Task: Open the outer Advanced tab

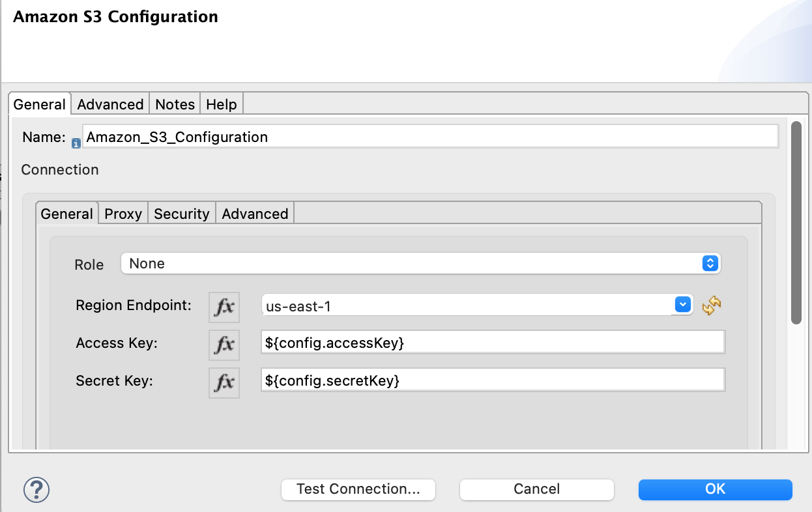Action: tap(109, 104)
